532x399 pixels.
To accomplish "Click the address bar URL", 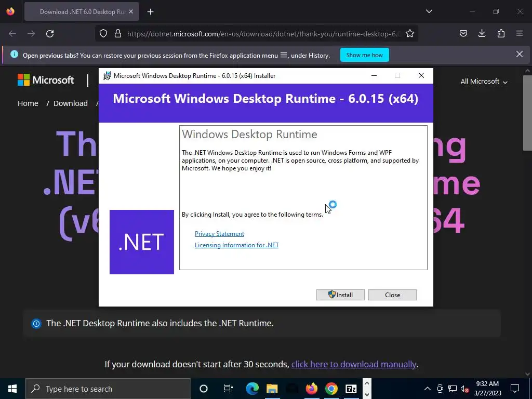I will tap(263, 34).
